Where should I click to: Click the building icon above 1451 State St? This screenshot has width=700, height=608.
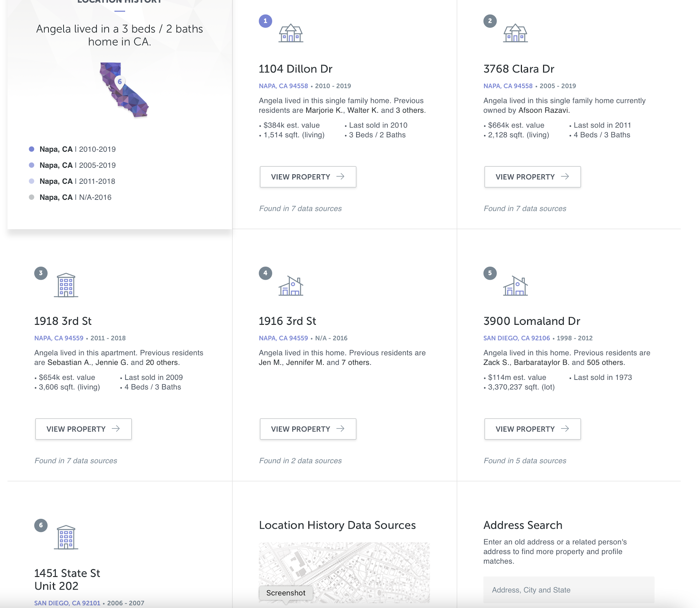coord(66,537)
